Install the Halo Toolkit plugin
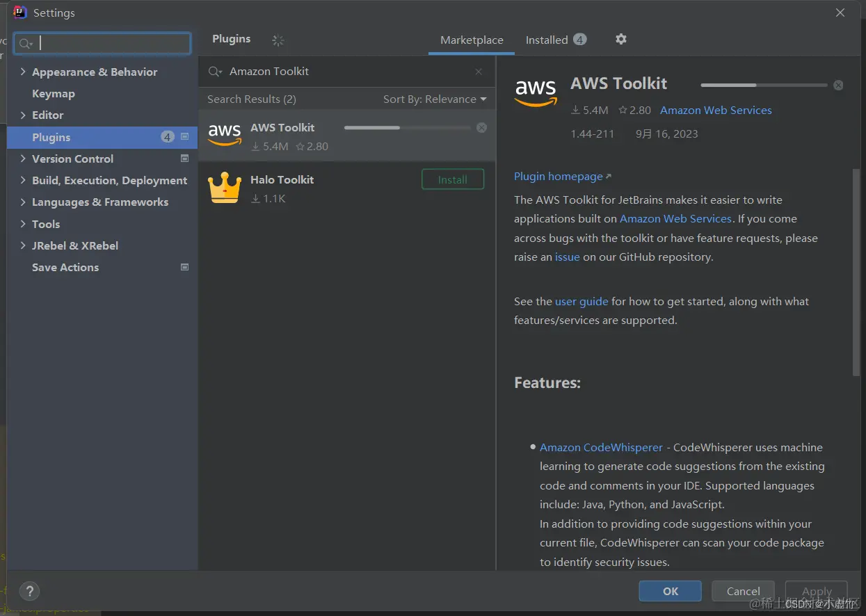The height and width of the screenshot is (616, 866). pos(453,179)
